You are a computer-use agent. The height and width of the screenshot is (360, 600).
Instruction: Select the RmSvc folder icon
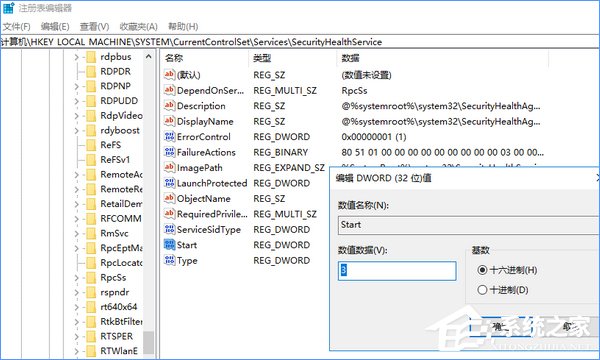coord(91,233)
